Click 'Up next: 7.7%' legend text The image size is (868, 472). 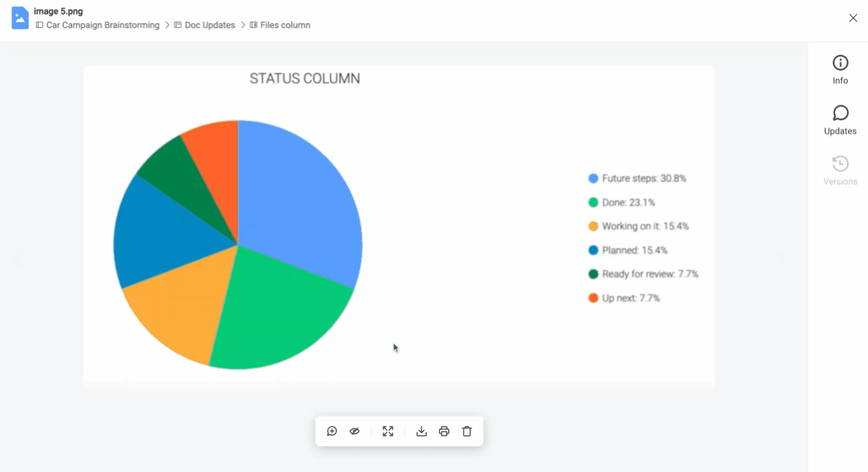631,298
